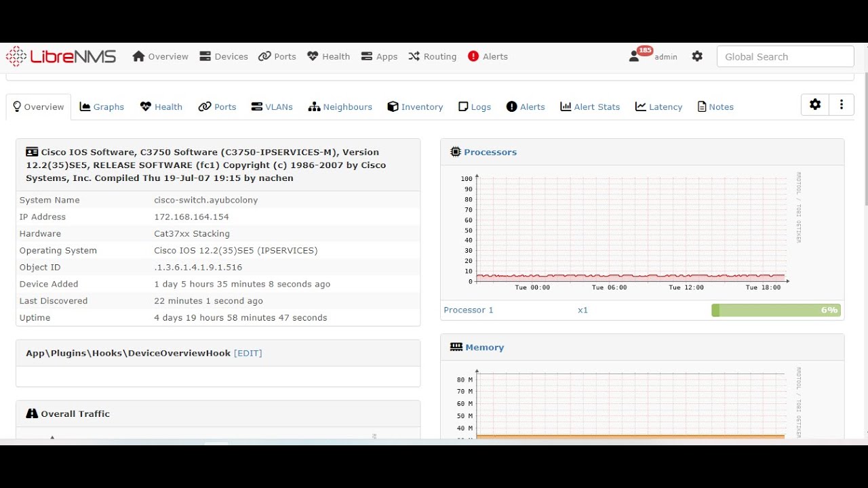Click the Overall Traffic panel heading
Viewport: 868px width, 488px height.
[75, 414]
